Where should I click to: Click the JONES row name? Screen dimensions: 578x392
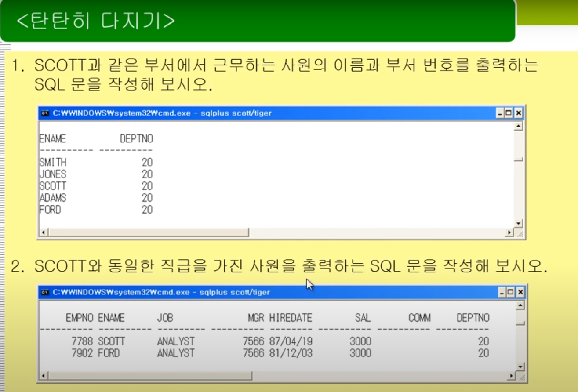pos(53,174)
